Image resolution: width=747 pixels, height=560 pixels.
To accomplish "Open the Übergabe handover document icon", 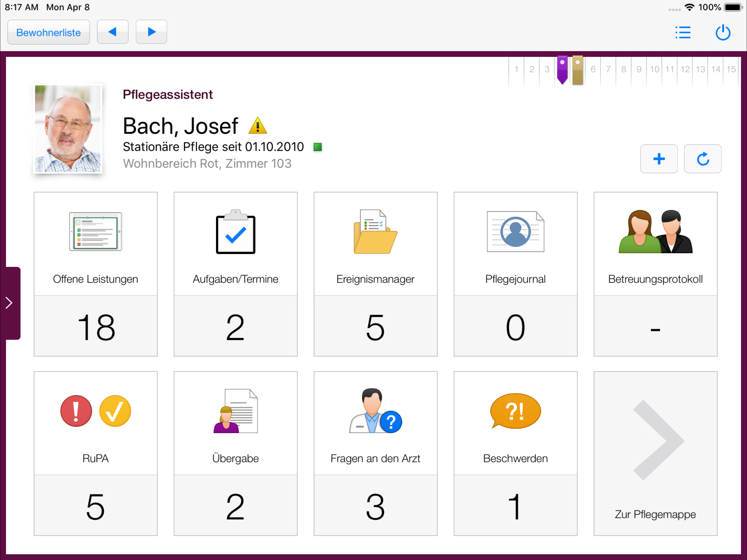I will point(235,411).
